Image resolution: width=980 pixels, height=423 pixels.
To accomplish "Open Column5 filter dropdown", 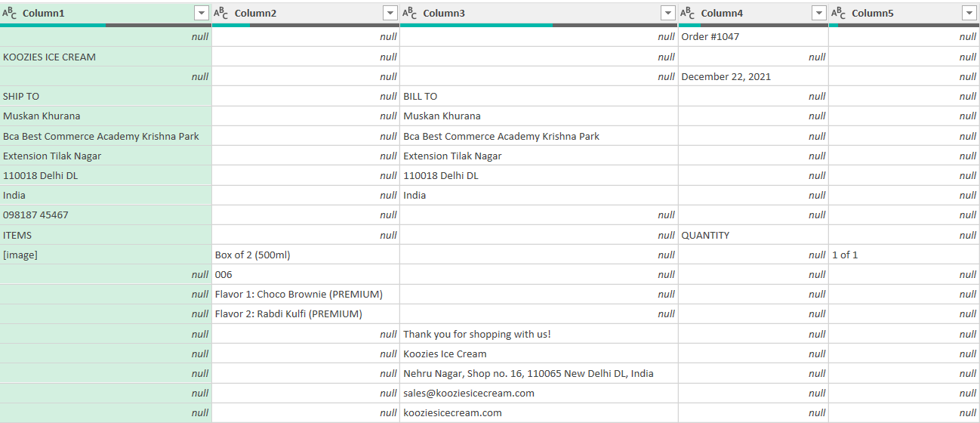I will 969,13.
